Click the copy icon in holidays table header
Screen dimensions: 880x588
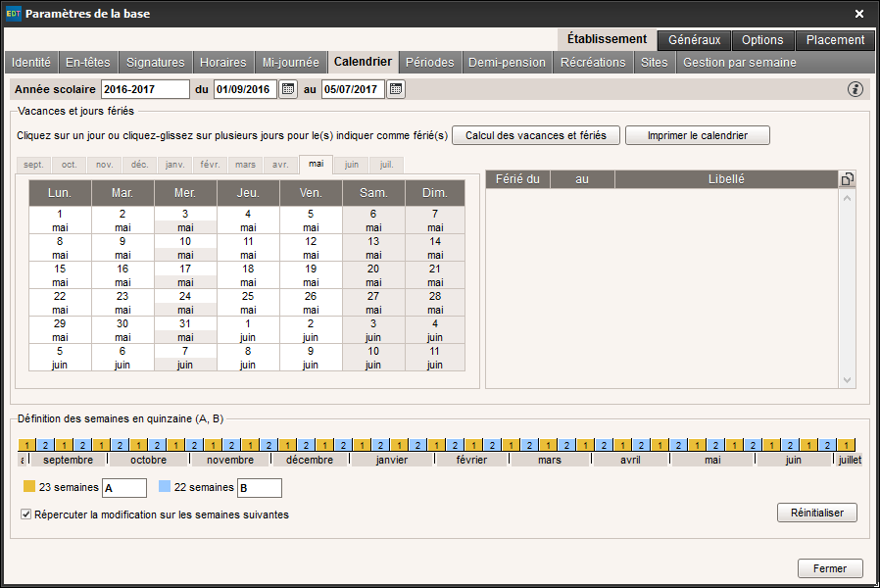click(x=848, y=179)
